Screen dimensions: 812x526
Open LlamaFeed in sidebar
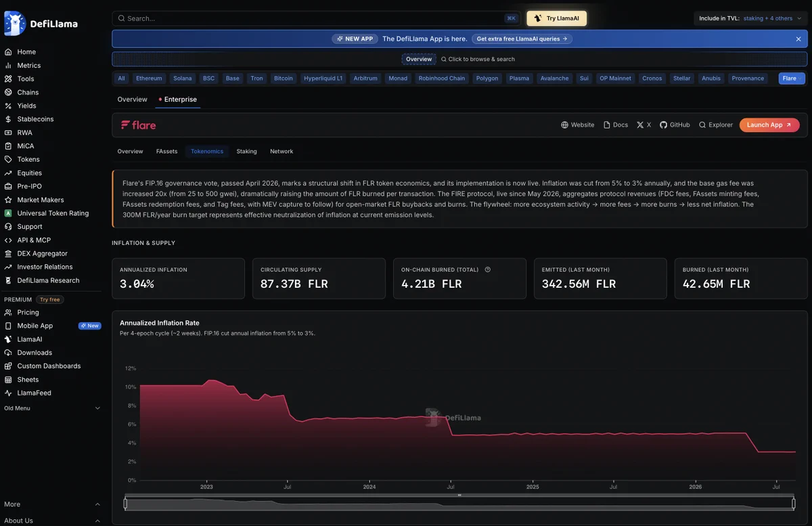click(34, 393)
